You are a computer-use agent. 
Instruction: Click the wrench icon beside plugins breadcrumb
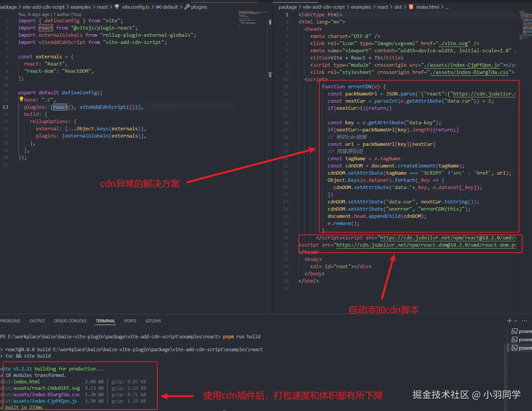tap(187, 7)
